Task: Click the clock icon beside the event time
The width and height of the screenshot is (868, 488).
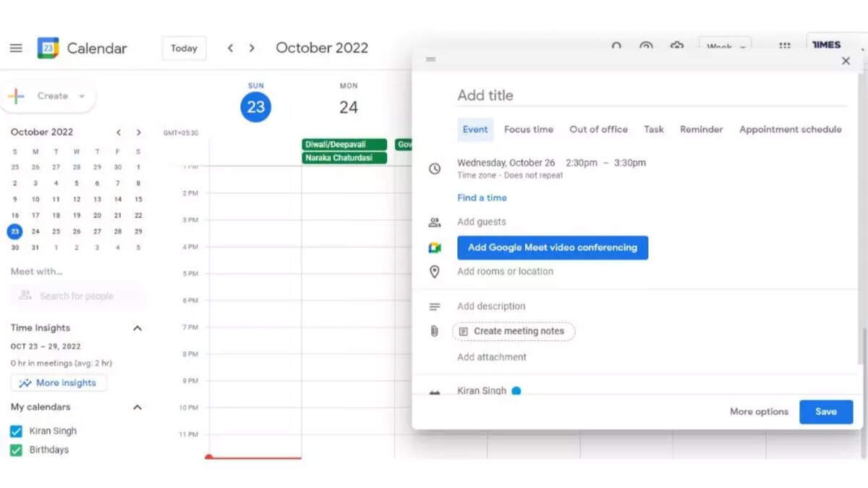Action: (x=435, y=169)
